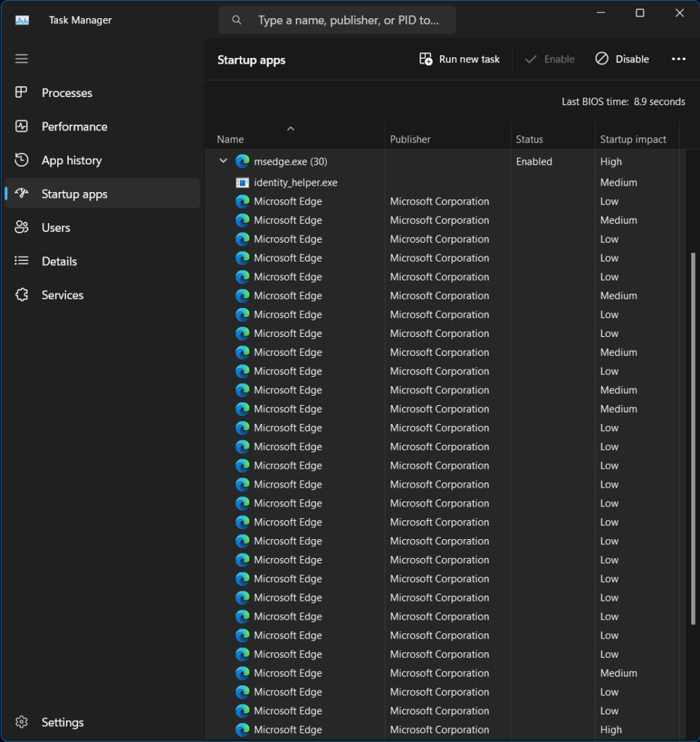Click the Settings gear icon

(x=22, y=722)
